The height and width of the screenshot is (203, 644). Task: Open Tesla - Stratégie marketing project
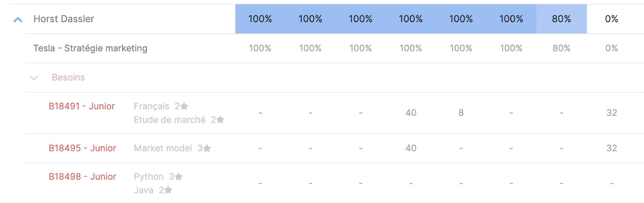click(x=90, y=48)
